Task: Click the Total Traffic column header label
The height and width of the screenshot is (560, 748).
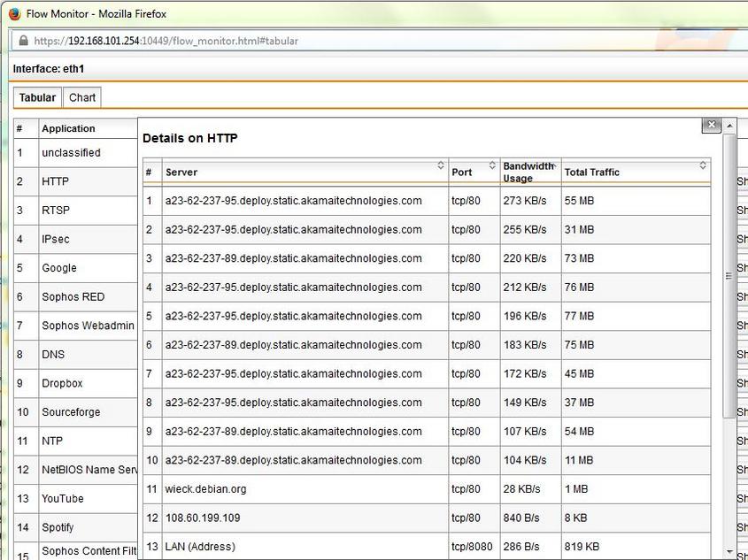Action: [x=592, y=173]
